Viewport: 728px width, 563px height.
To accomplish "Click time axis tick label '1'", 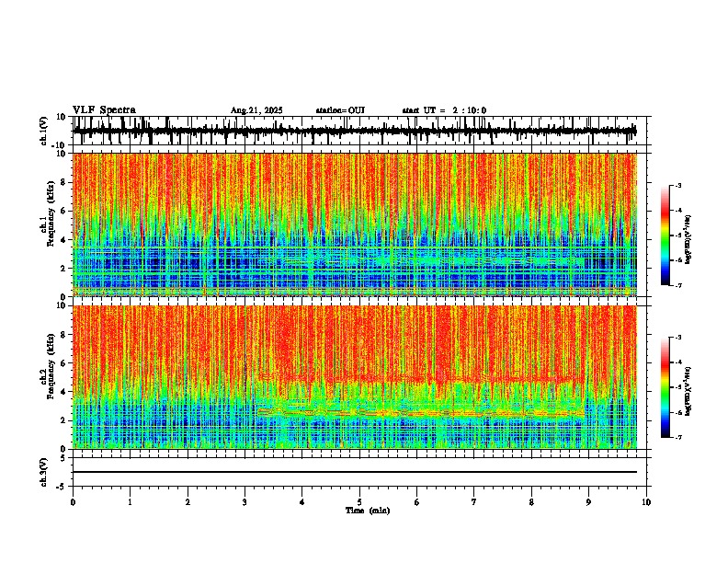I will [130, 502].
